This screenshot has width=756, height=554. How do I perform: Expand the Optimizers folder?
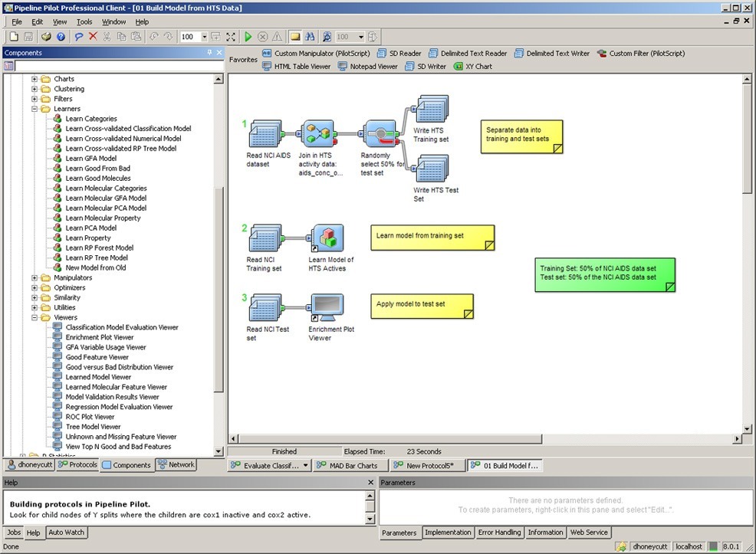(x=35, y=287)
